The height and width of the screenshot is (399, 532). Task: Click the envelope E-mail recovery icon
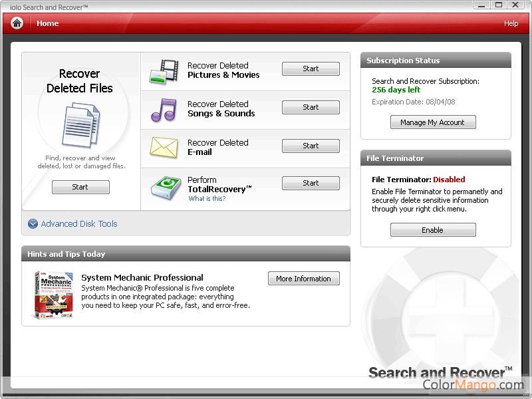tap(164, 147)
